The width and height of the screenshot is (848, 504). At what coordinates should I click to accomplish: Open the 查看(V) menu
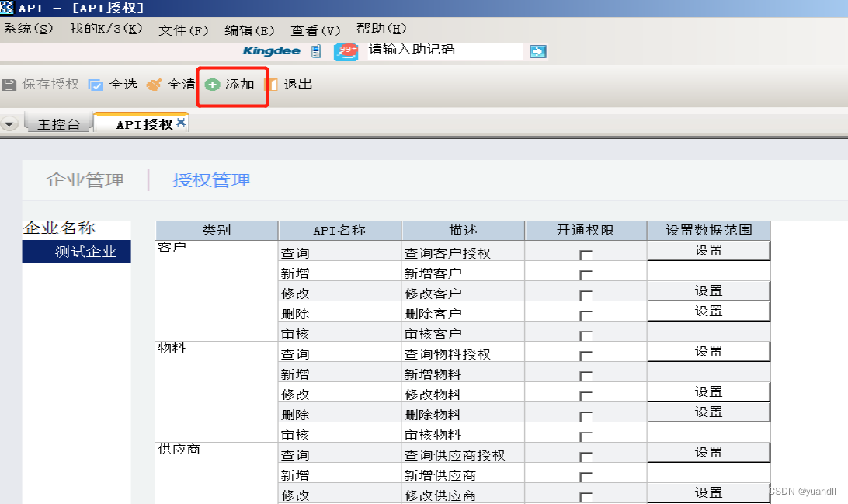[314, 28]
